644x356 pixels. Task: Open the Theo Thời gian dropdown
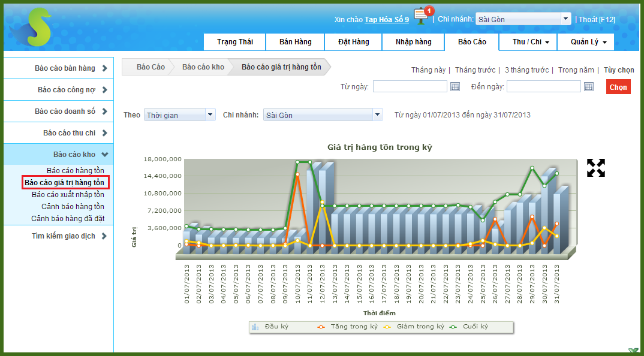coord(179,115)
